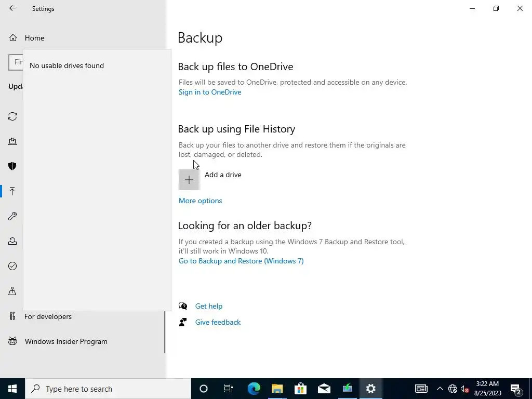Image resolution: width=532 pixels, height=399 pixels.
Task: Click the Get help link
Action: 209,306
